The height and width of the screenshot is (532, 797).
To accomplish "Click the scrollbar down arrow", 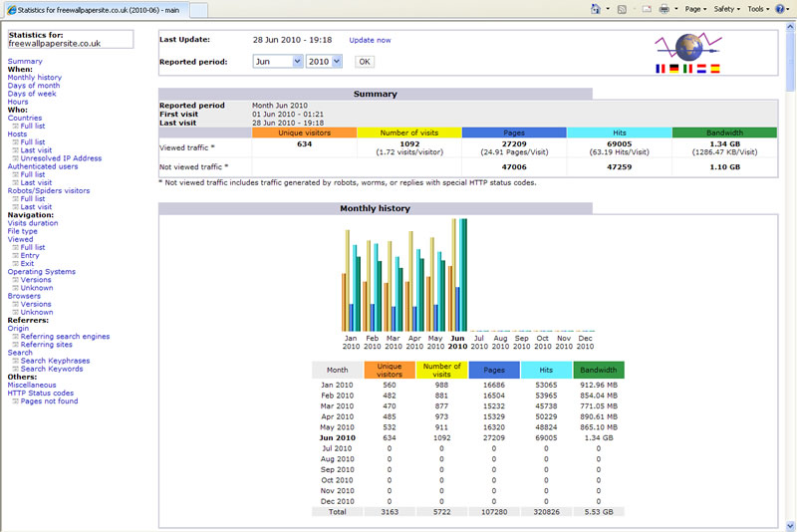I will coord(790,526).
